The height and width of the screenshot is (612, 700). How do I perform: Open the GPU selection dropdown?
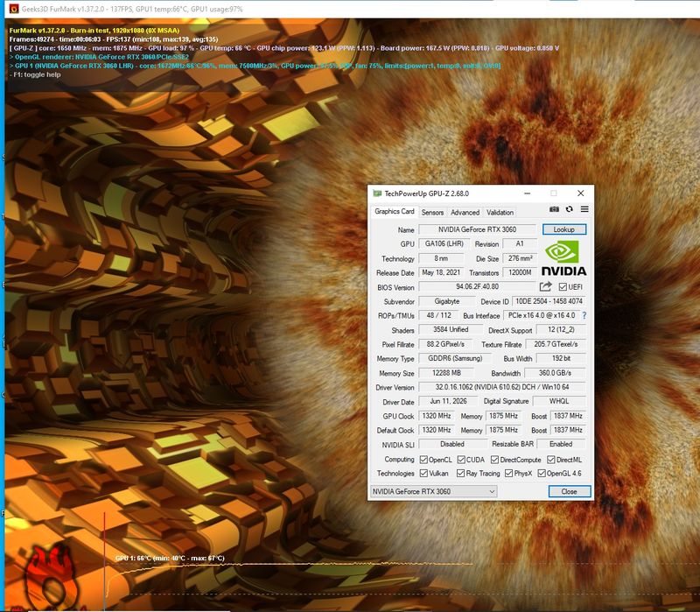click(x=433, y=491)
